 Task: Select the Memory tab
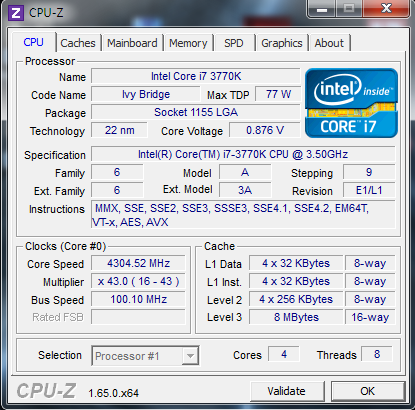point(188,43)
